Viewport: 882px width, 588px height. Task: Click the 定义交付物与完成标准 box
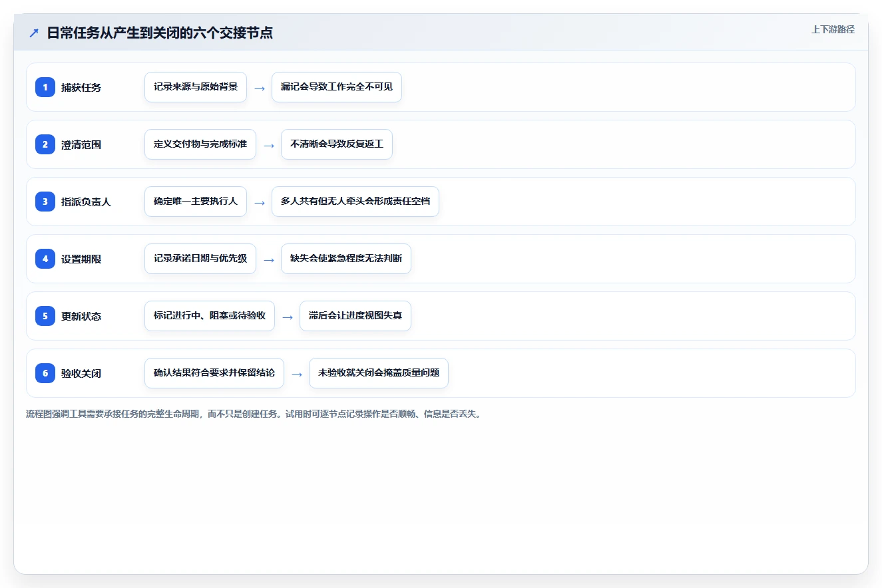coord(200,144)
